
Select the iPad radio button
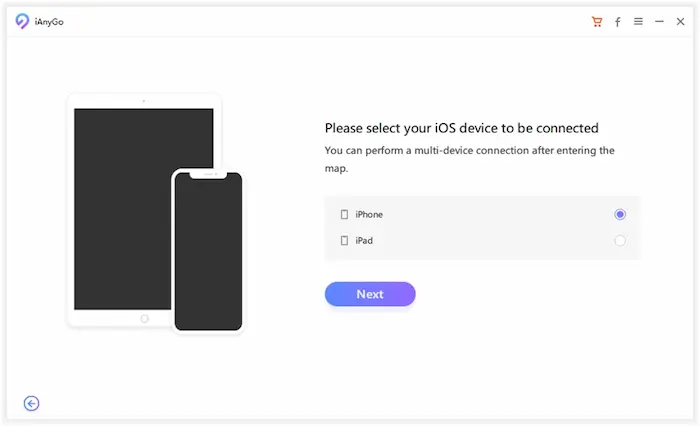pyautogui.click(x=620, y=241)
